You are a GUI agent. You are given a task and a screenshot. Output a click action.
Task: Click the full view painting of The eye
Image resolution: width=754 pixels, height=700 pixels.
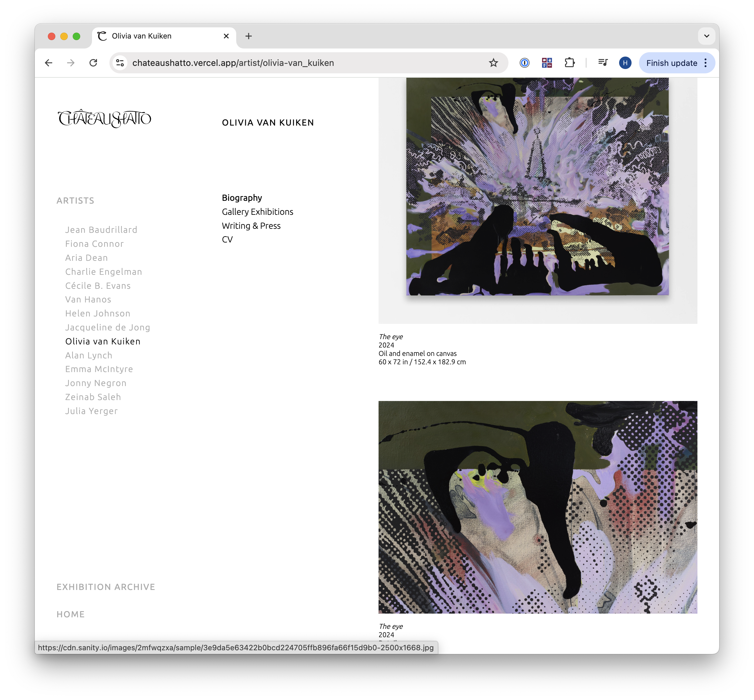[x=538, y=201]
